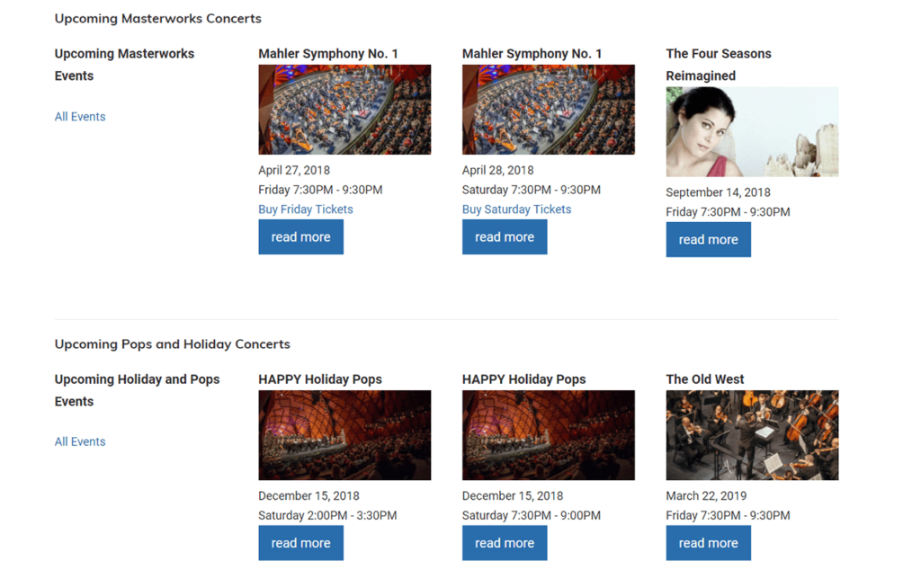This screenshot has width=921, height=588.
Task: Open the first HAPPY Holiday Pops event title
Action: click(318, 379)
